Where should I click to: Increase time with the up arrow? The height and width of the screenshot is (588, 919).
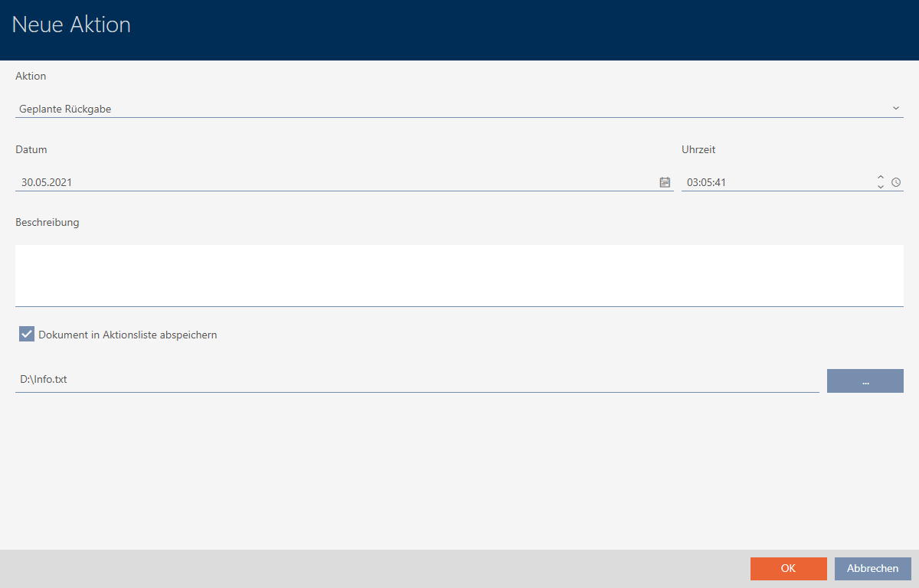coord(881,178)
